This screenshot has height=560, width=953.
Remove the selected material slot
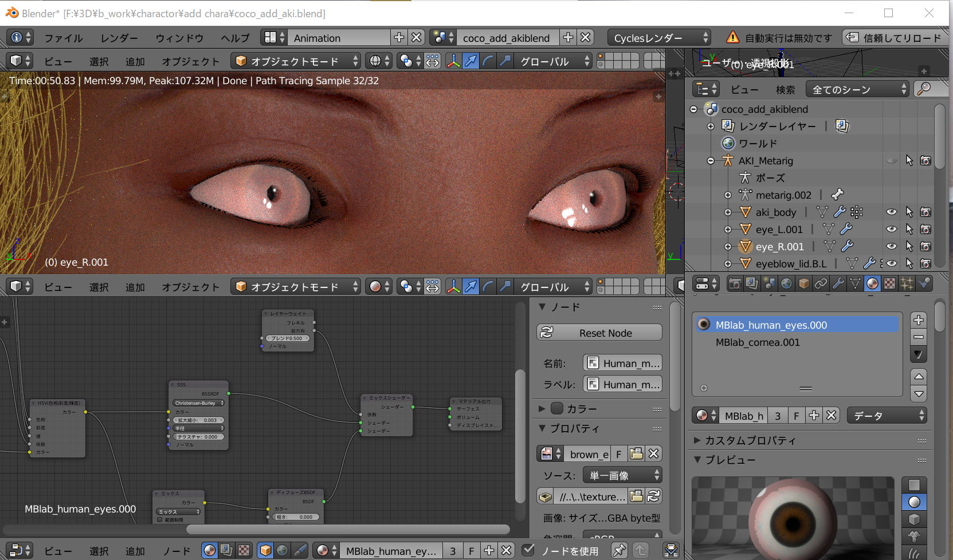click(918, 337)
